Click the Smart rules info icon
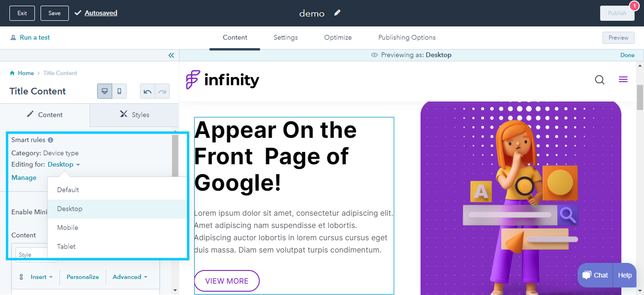This screenshot has height=295, width=644. point(50,140)
